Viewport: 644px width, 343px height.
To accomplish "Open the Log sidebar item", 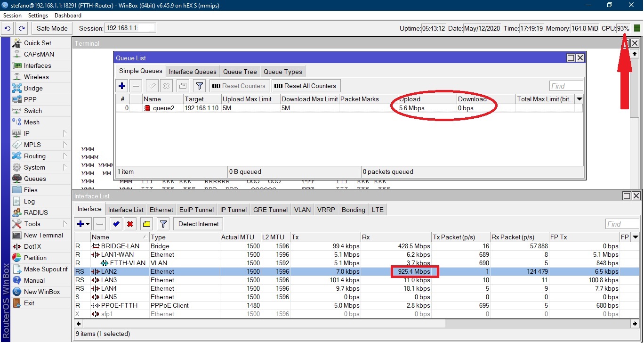I will pos(29,201).
